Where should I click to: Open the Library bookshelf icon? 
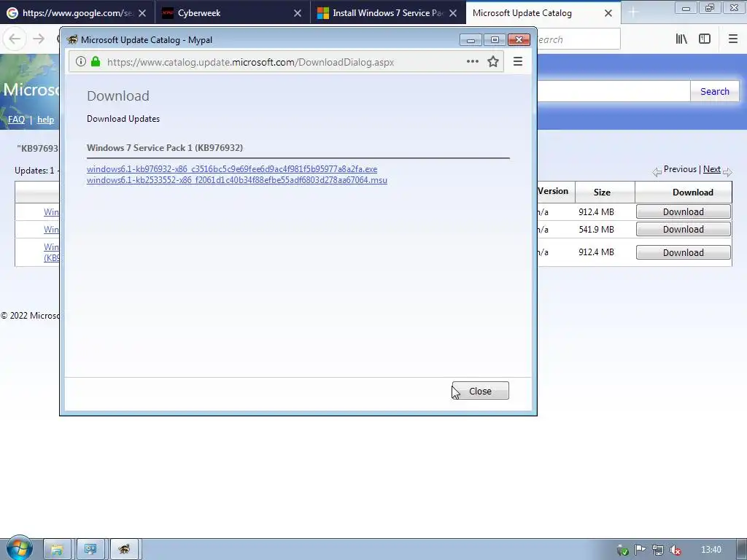[x=681, y=39]
